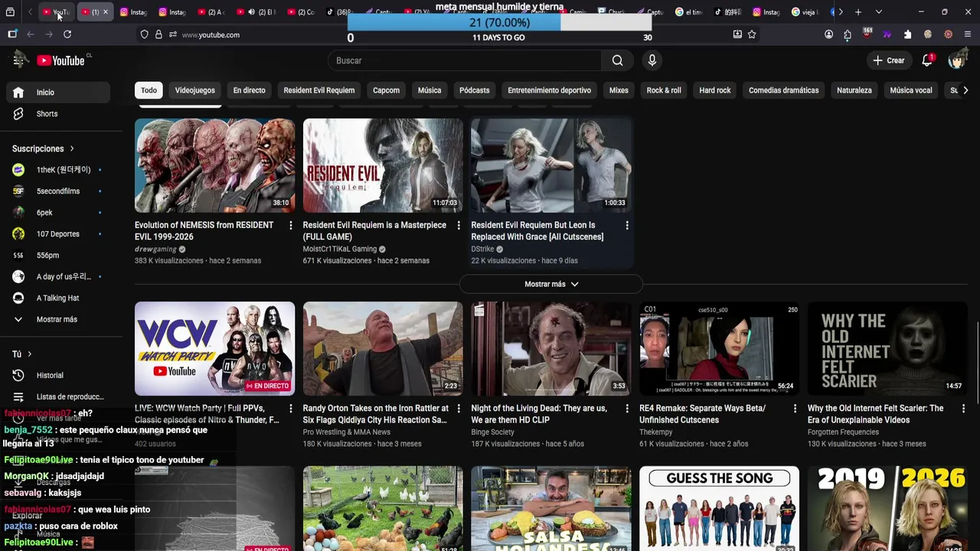
Task: Close the active YouTube (1) tab
Action: 105,12
